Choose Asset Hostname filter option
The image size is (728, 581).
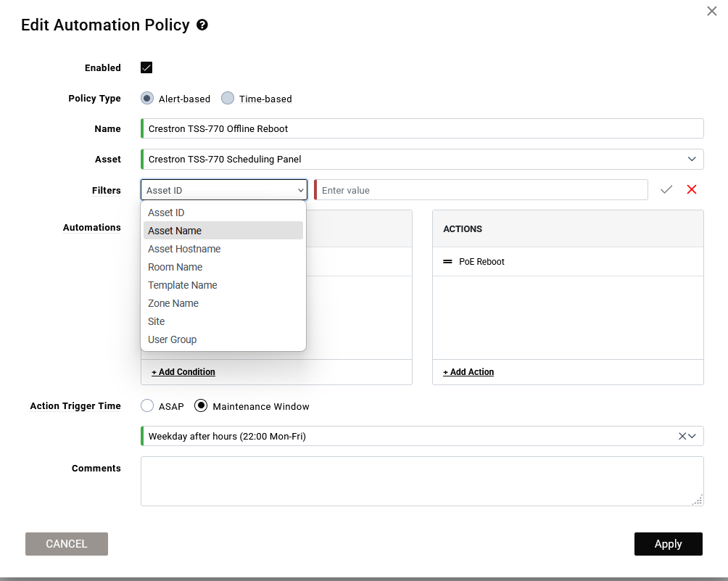pos(223,249)
